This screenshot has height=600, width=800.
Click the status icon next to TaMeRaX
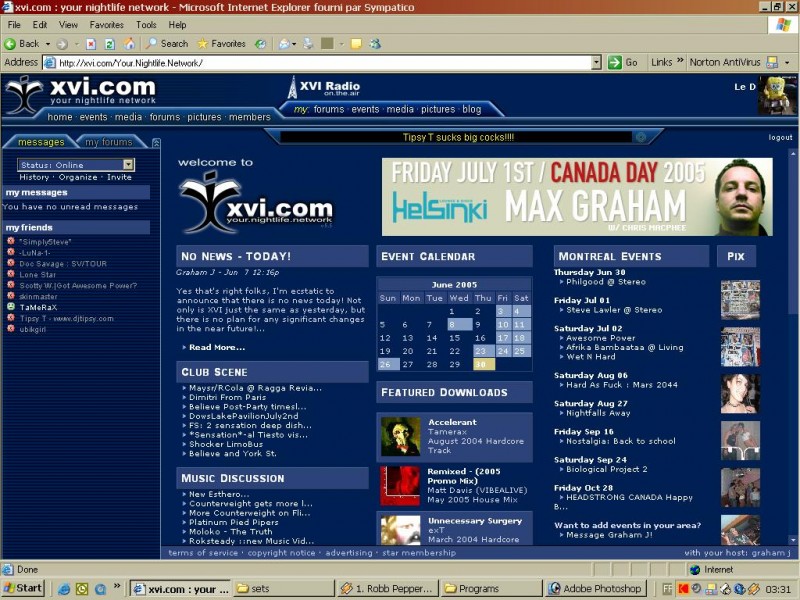pyautogui.click(x=11, y=307)
